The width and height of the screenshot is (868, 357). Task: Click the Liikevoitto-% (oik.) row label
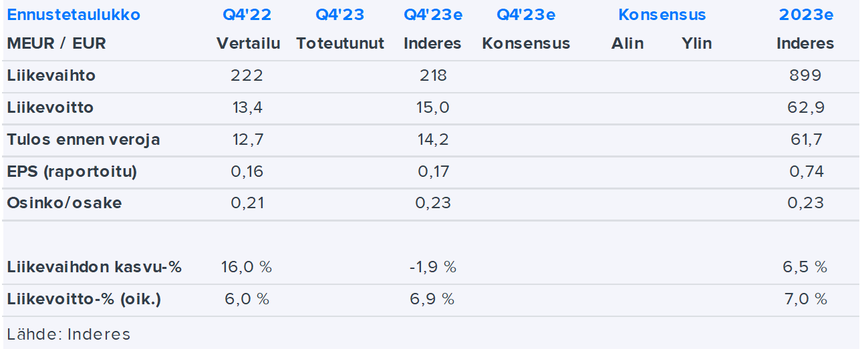click(84, 299)
